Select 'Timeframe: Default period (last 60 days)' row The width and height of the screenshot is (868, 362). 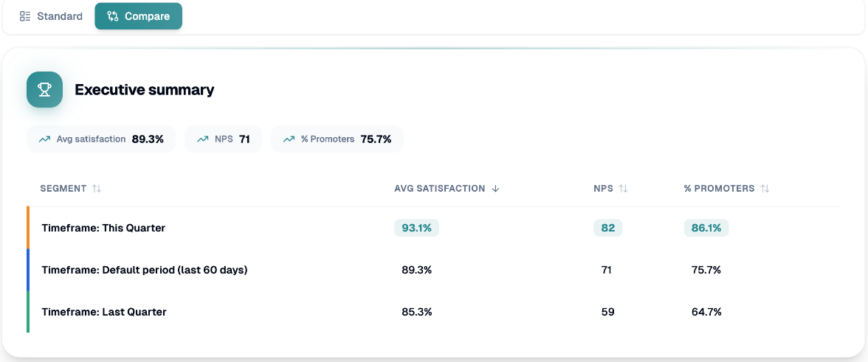click(434, 270)
